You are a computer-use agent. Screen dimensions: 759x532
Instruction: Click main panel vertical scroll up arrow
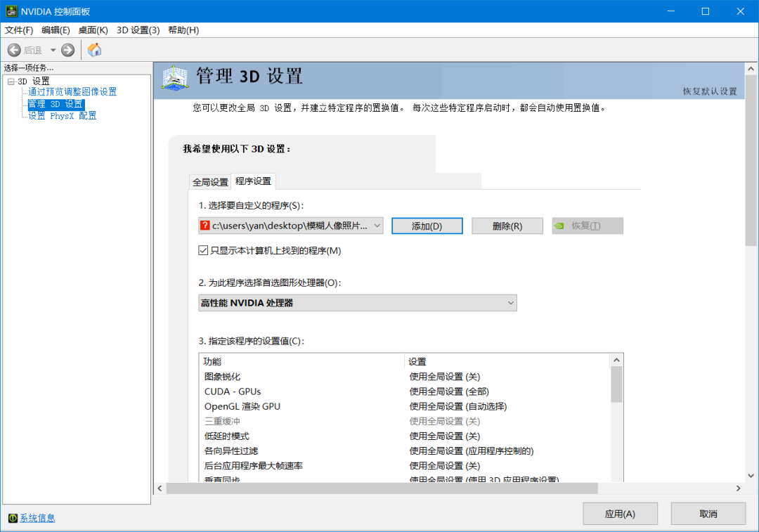751,69
